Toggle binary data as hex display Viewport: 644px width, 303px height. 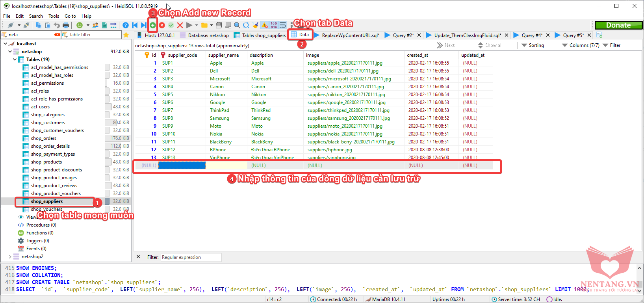pyautogui.click(x=274, y=25)
